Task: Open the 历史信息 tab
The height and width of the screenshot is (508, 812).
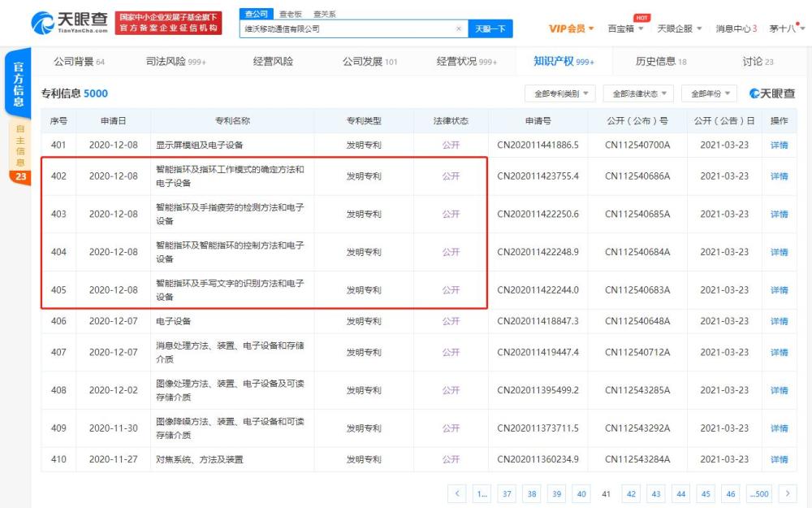Action: 661,62
